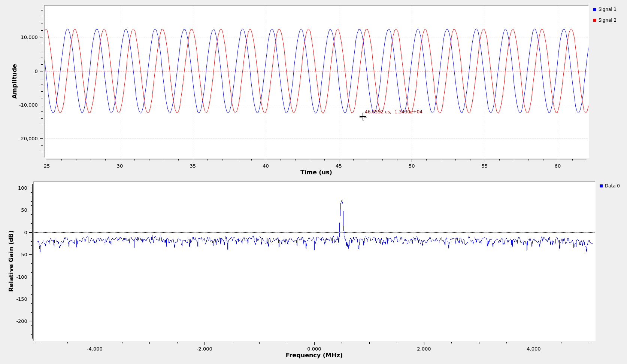This screenshot has width=627, height=364.
Task: Toggle Signal 2 trace via legend label
Action: (607, 20)
